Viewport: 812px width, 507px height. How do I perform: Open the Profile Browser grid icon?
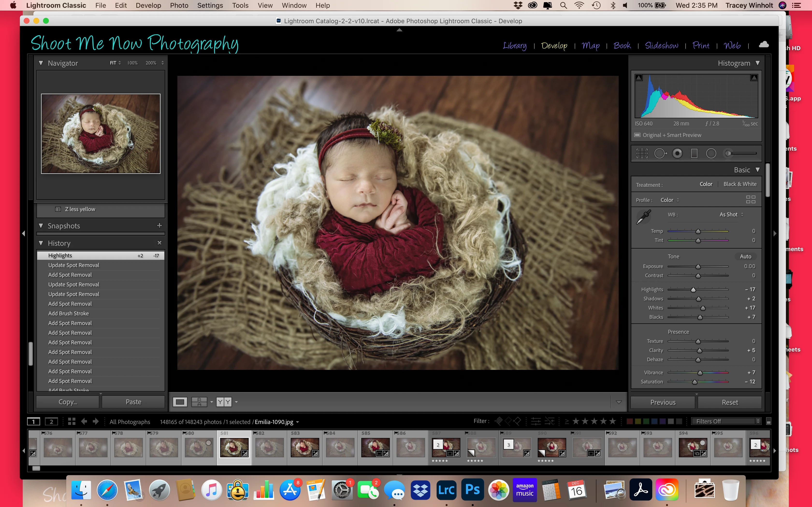tap(751, 200)
